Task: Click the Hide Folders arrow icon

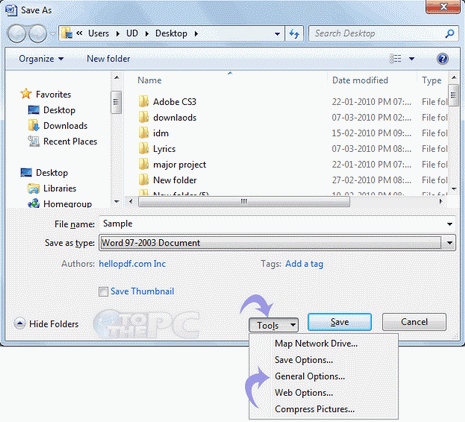Action: pos(20,323)
